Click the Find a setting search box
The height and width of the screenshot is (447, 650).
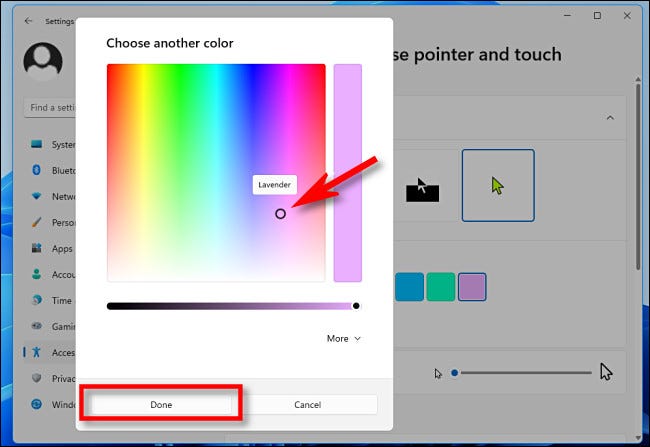coord(50,107)
